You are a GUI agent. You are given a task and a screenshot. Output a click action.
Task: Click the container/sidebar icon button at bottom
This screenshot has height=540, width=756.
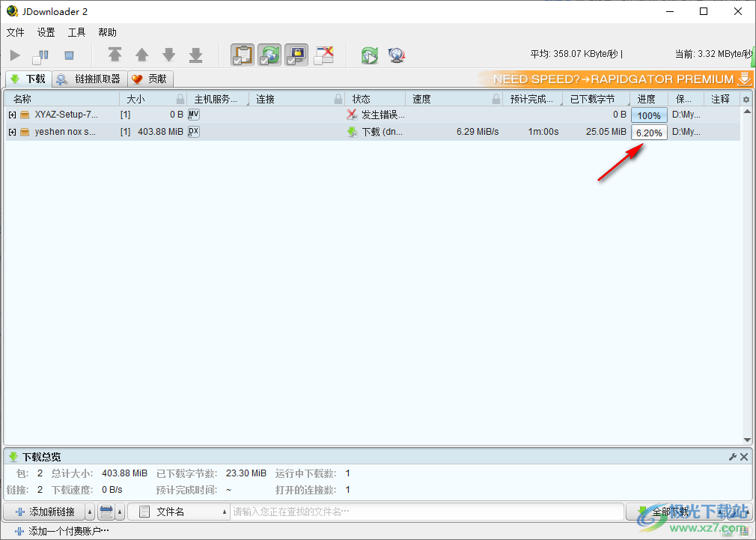106,512
